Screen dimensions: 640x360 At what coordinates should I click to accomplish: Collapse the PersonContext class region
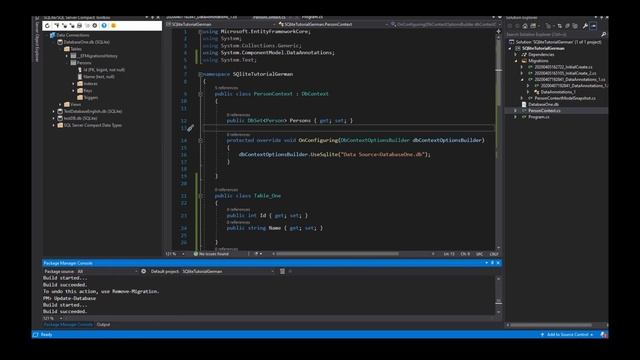[200, 94]
